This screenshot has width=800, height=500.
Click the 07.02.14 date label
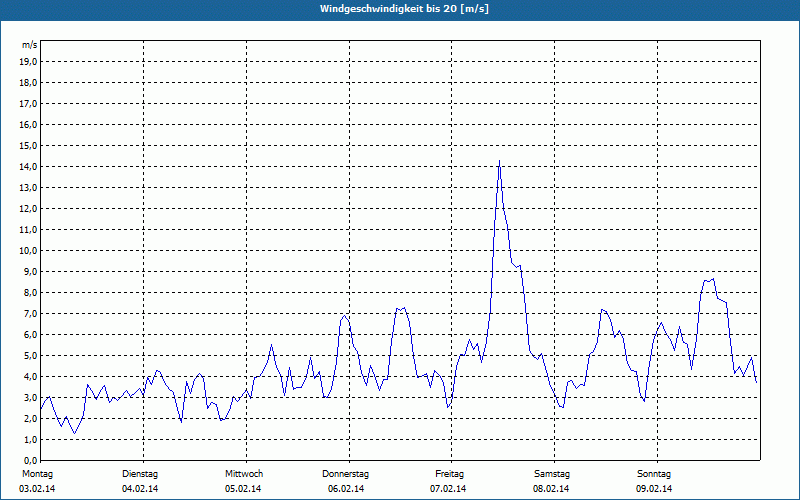449,489
